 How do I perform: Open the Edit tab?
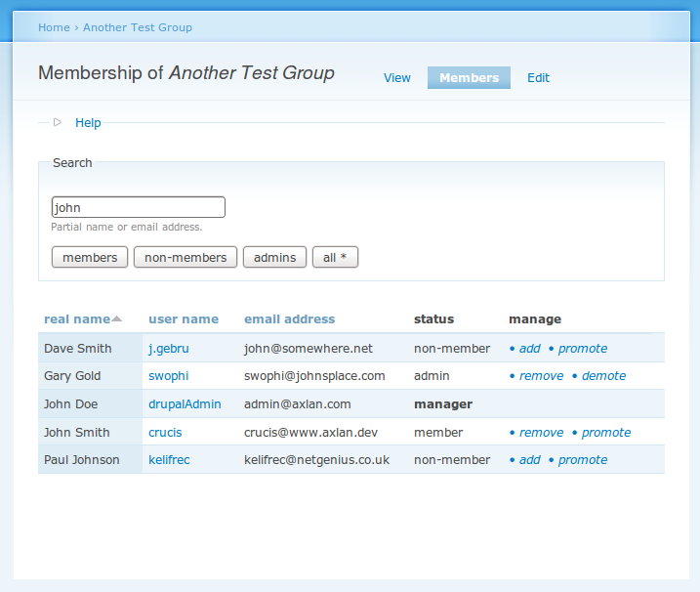pos(538,78)
